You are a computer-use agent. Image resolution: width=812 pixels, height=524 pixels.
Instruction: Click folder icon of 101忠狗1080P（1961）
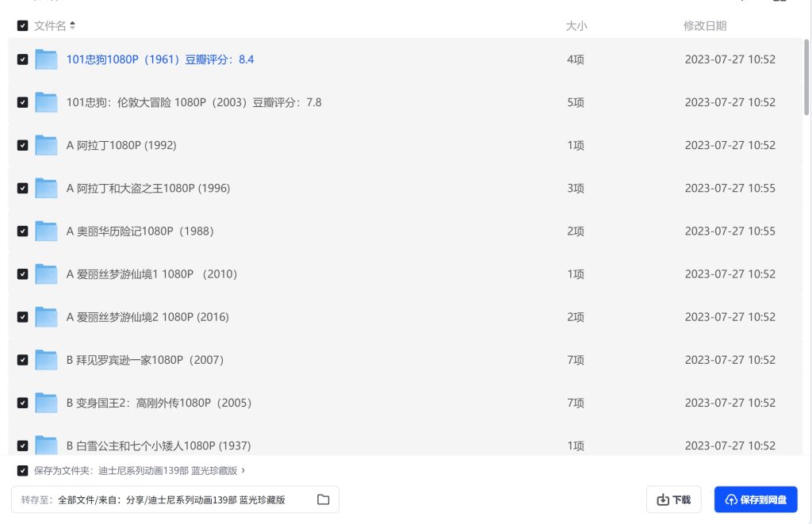tap(46, 59)
